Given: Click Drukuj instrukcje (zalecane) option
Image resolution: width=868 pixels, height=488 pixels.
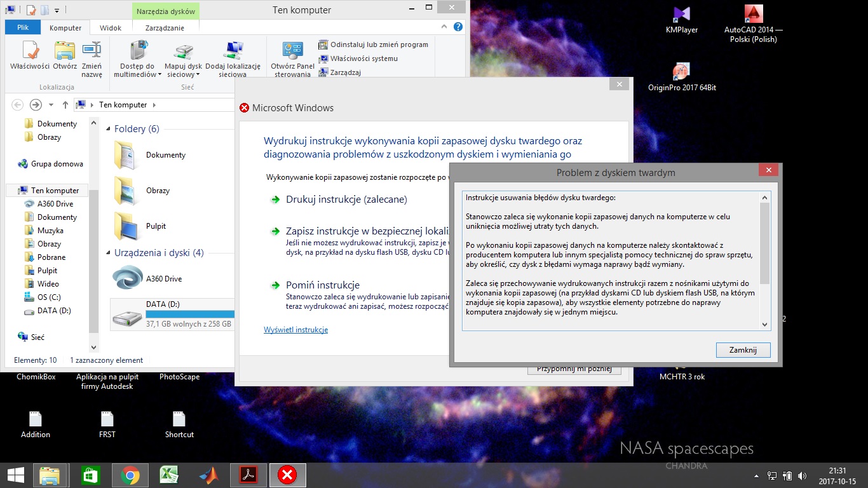Looking at the screenshot, I should [346, 200].
